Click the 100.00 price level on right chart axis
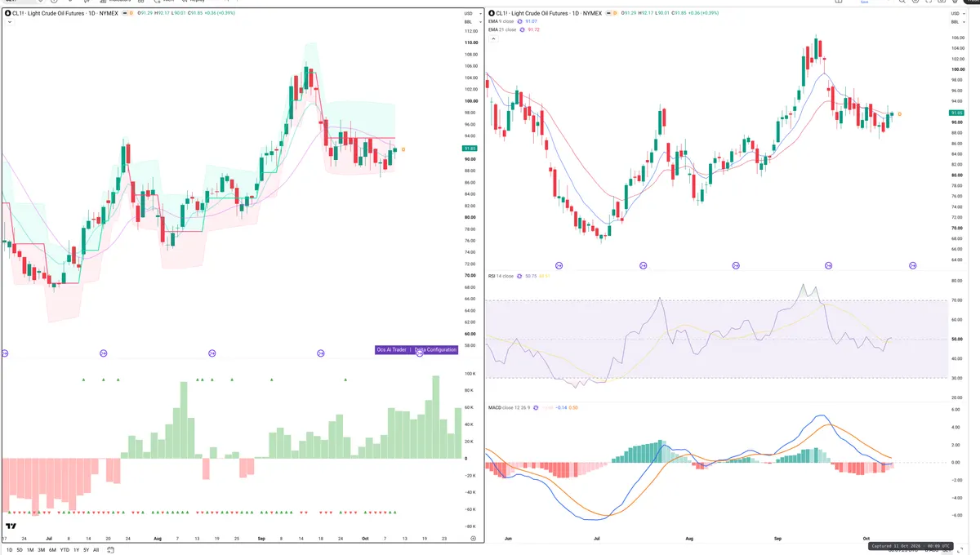Viewport: 980px width, 555px height. coord(956,69)
